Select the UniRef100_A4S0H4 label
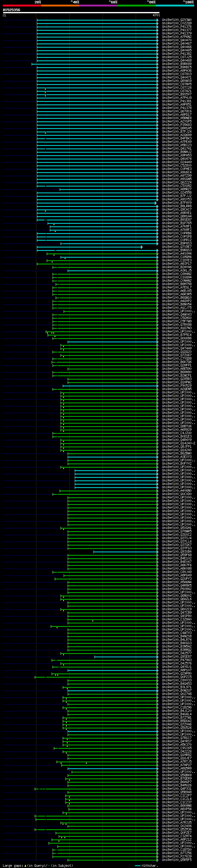The width and height of the screenshot is (197, 868). pos(177,254)
